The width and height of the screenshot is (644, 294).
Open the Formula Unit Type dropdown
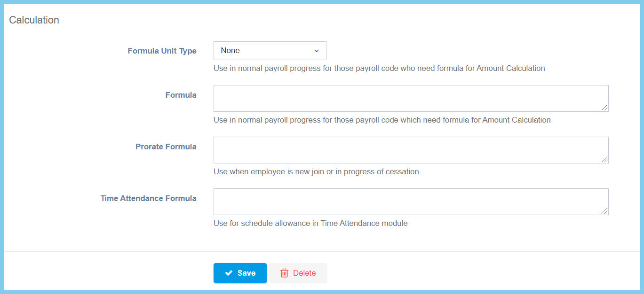tap(270, 51)
